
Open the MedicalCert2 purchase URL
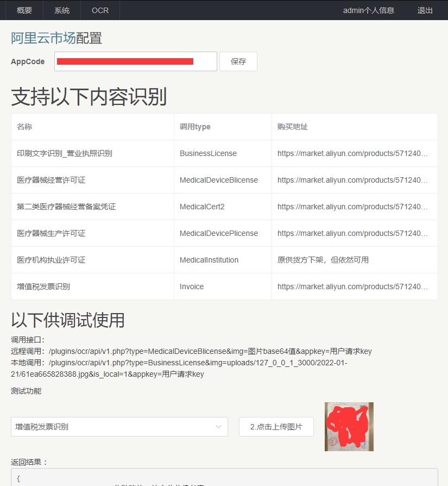[352, 207]
